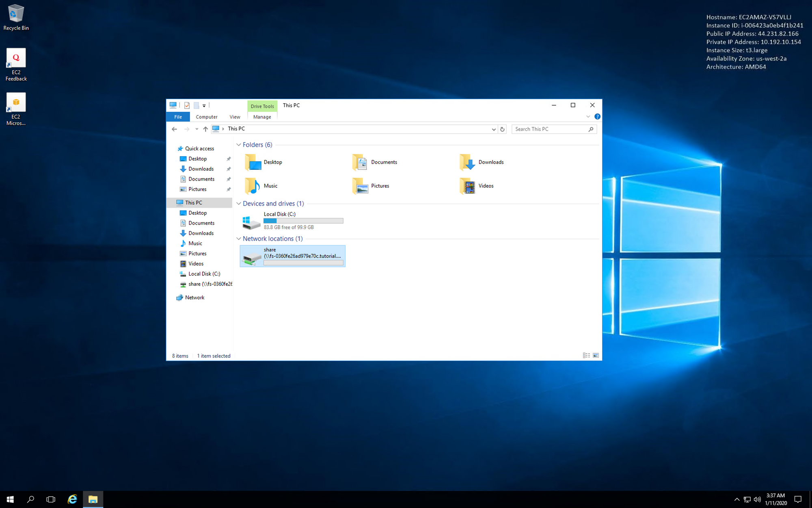This screenshot has height=508, width=812.
Task: Click the Properties quick access toolbar icon
Action: point(187,106)
